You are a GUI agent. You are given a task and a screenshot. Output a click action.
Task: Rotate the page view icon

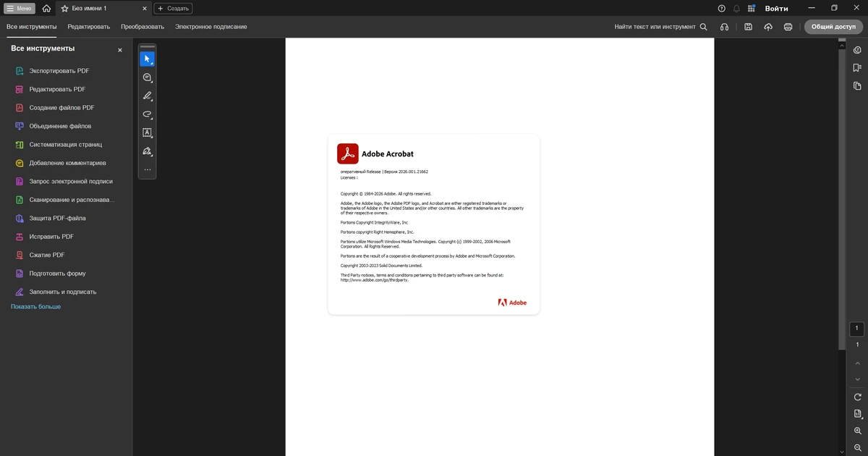click(x=858, y=397)
